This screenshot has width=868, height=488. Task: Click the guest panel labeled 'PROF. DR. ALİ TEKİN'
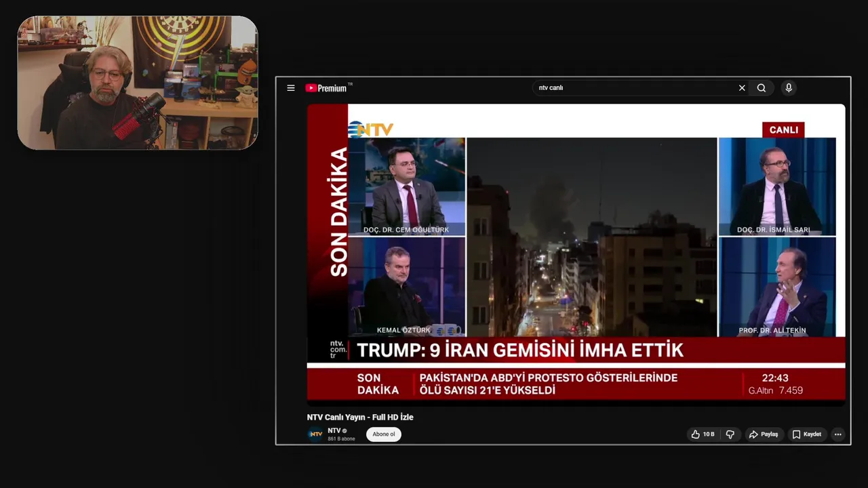777,287
